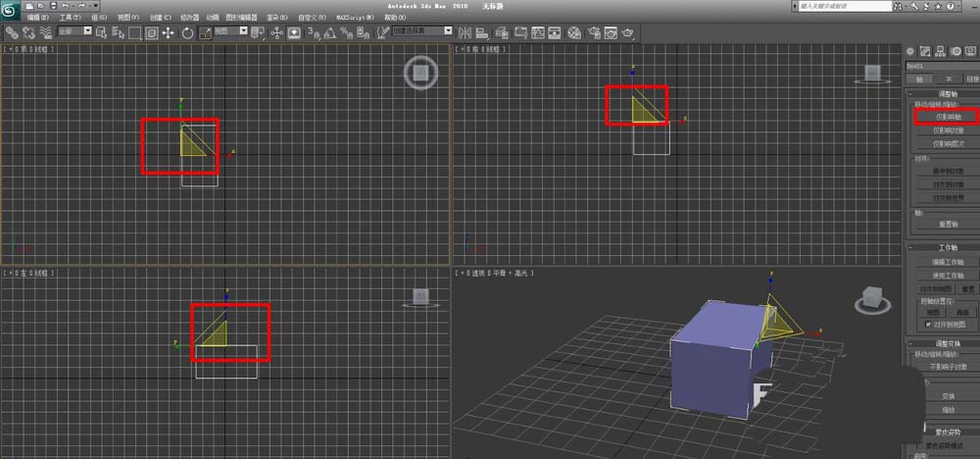Click the binoculars search icon
The height and width of the screenshot is (459, 980).
898,6
